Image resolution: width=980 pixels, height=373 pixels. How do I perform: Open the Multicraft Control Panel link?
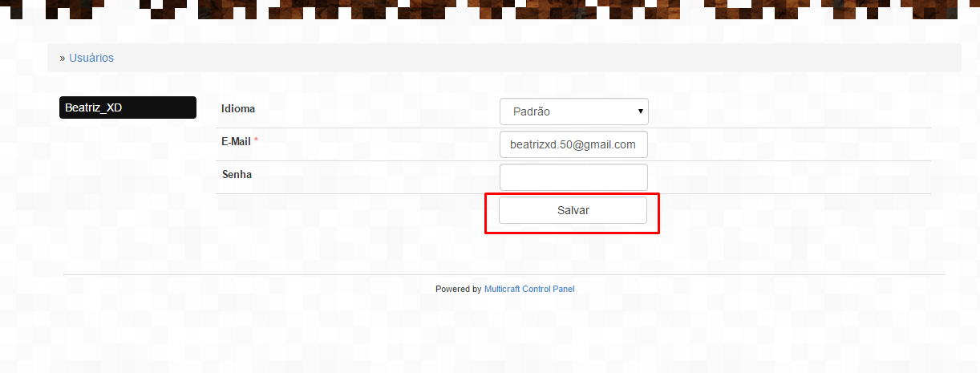(529, 289)
